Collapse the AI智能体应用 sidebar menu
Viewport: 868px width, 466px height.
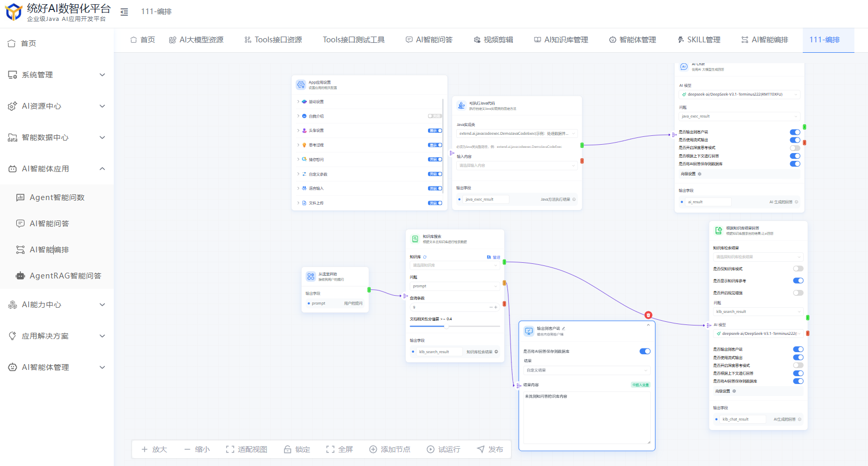[x=56, y=169]
